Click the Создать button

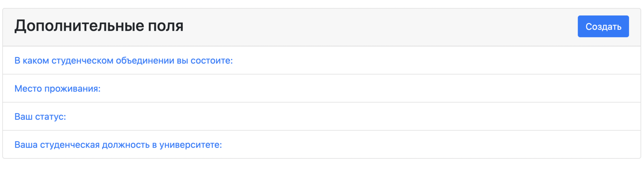(603, 26)
